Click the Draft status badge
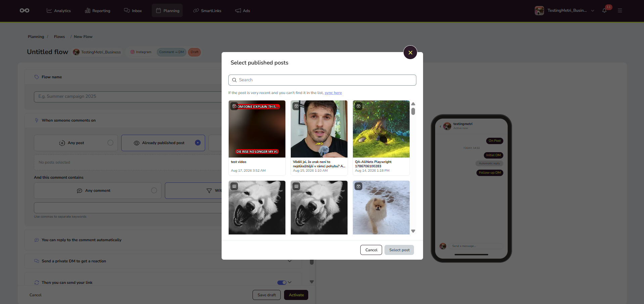This screenshot has width=644, height=304. [x=194, y=52]
